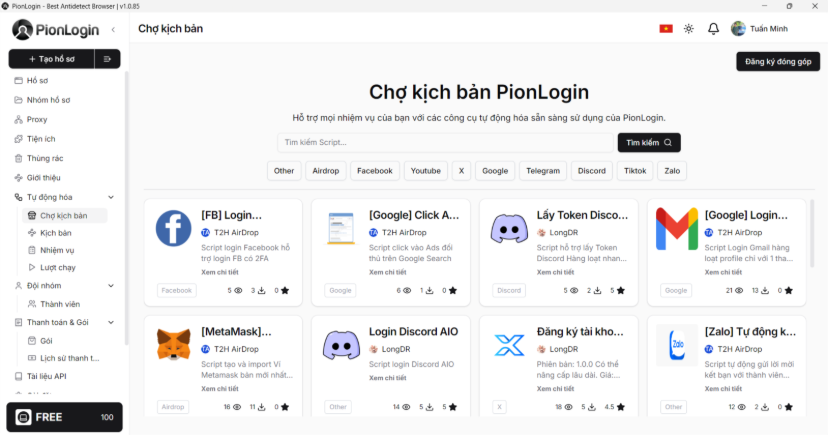Click the Tìm kiếm search button

point(649,143)
